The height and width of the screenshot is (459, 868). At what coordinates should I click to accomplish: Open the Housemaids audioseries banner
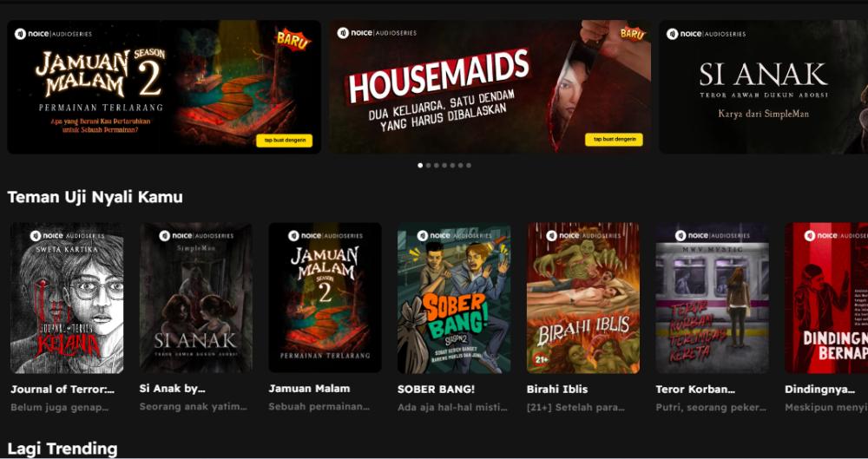pyautogui.click(x=490, y=87)
